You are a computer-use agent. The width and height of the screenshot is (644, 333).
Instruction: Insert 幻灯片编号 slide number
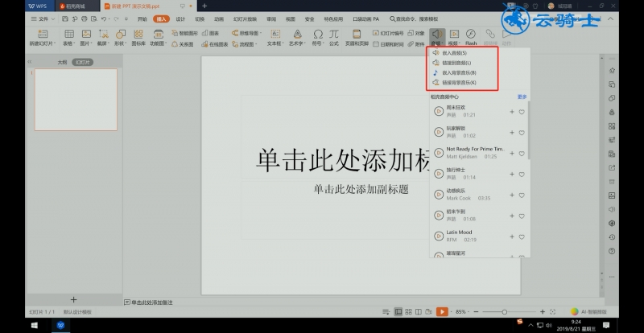click(x=388, y=33)
